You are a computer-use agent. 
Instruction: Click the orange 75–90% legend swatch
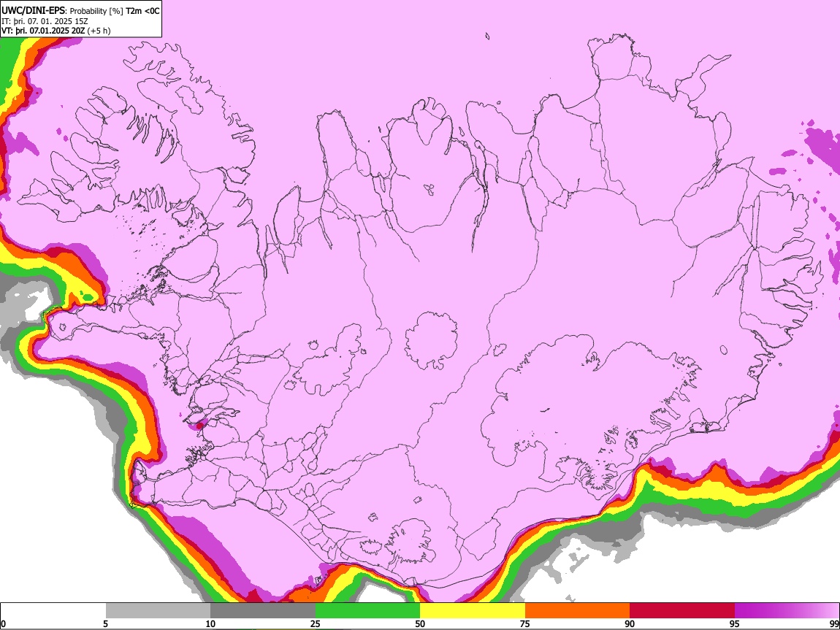coord(578,611)
